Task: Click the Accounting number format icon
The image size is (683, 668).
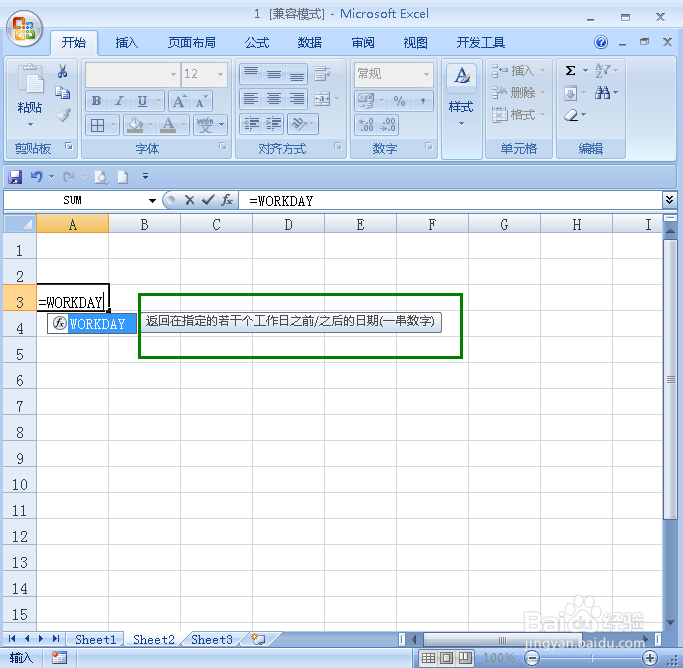Action: coord(366,101)
